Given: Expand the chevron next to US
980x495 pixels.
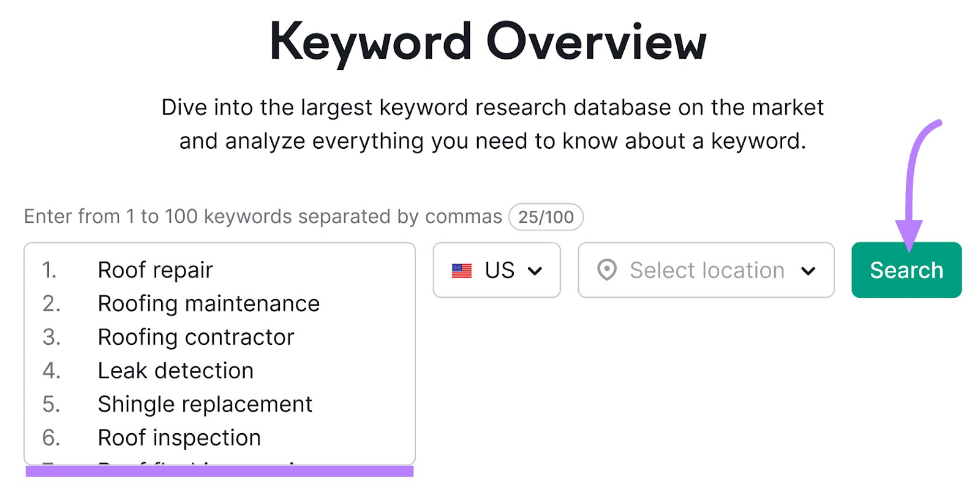Looking at the screenshot, I should (535, 271).
